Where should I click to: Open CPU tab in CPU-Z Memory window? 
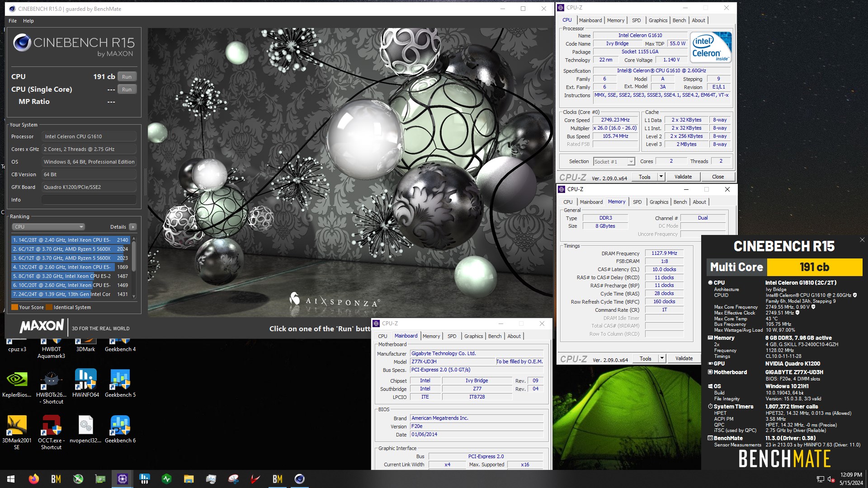coord(568,202)
